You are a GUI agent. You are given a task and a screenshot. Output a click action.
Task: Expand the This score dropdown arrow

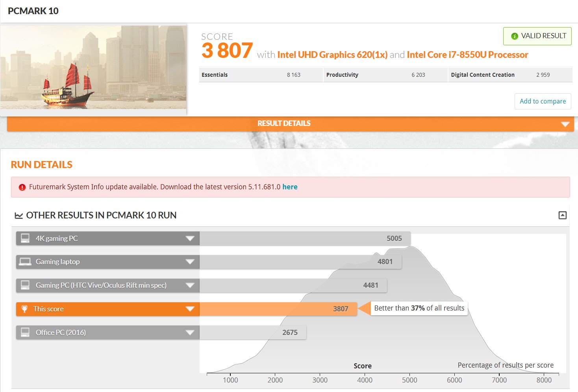click(190, 309)
